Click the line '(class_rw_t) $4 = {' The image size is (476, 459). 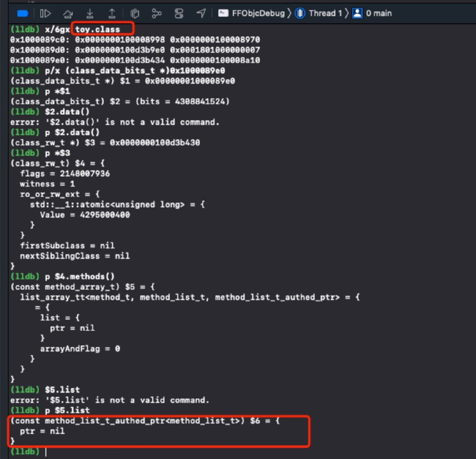(57, 163)
